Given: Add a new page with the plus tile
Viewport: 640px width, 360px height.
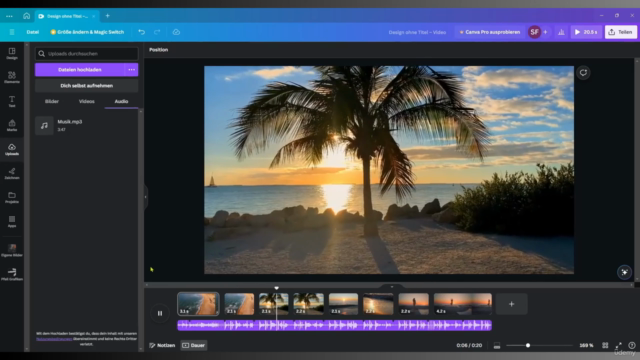Looking at the screenshot, I should (511, 304).
